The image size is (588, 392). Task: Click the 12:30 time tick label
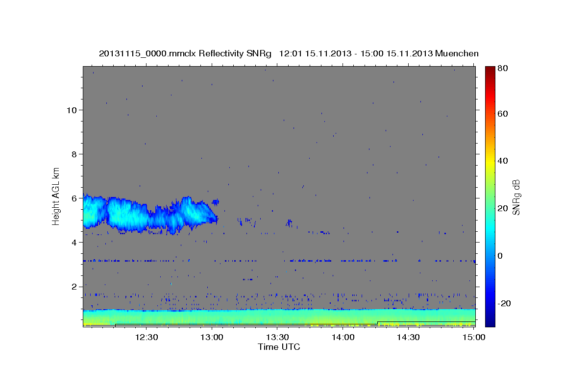[146, 337]
